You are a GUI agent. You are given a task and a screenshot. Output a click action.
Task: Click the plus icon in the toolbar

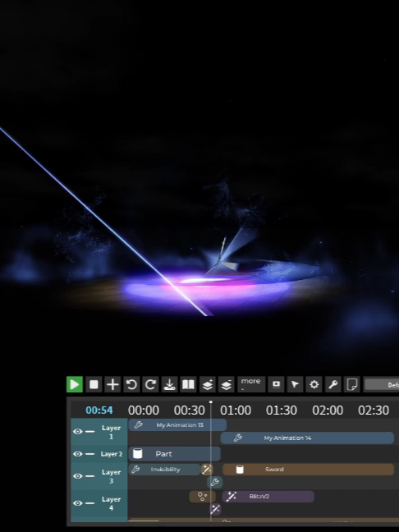click(x=112, y=384)
